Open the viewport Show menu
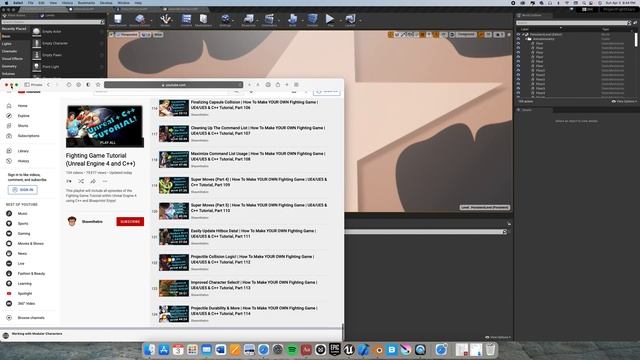Screen dimensions: 640x360 coord(158,35)
